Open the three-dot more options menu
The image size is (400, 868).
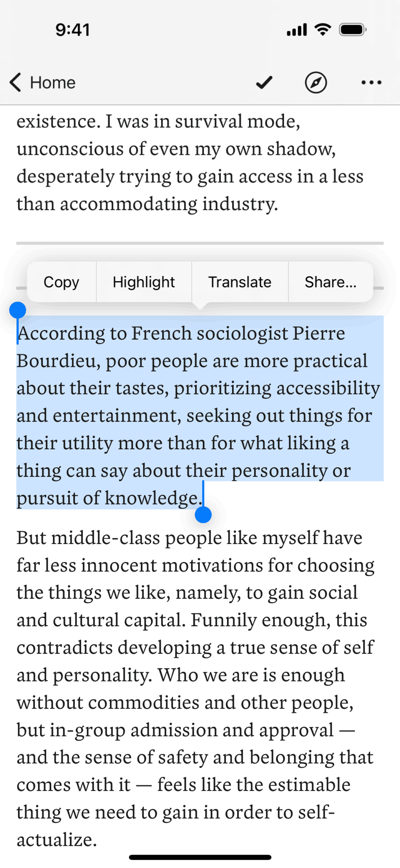371,83
